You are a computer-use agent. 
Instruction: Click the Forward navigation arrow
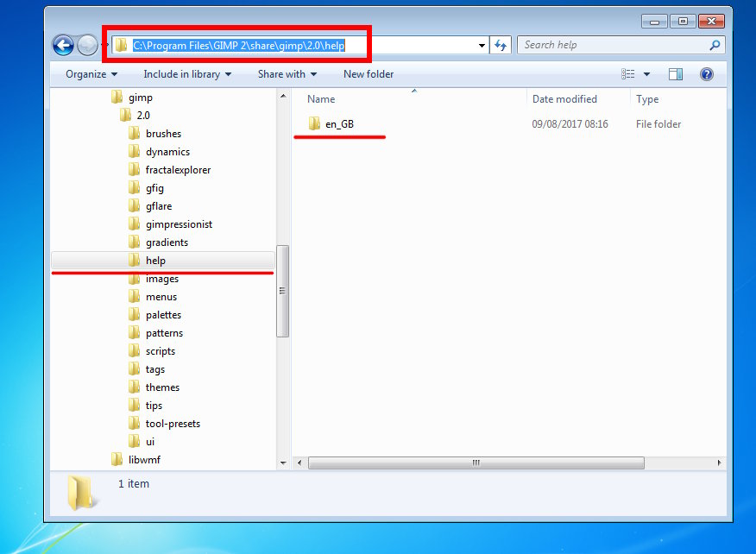[87, 46]
